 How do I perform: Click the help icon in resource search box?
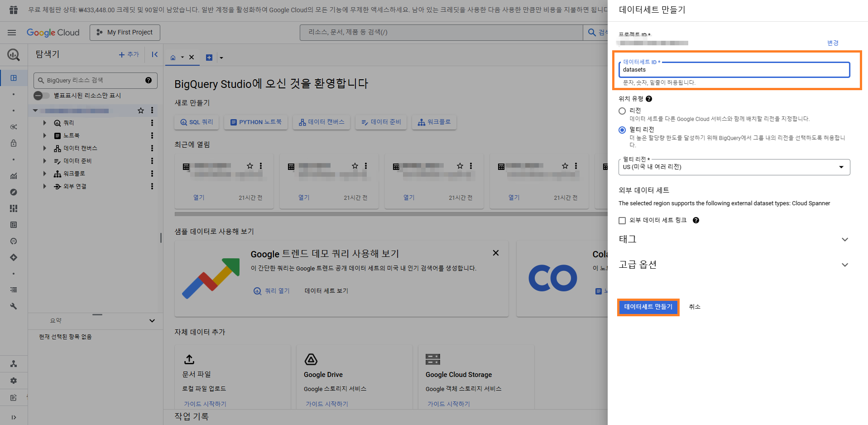pos(149,80)
